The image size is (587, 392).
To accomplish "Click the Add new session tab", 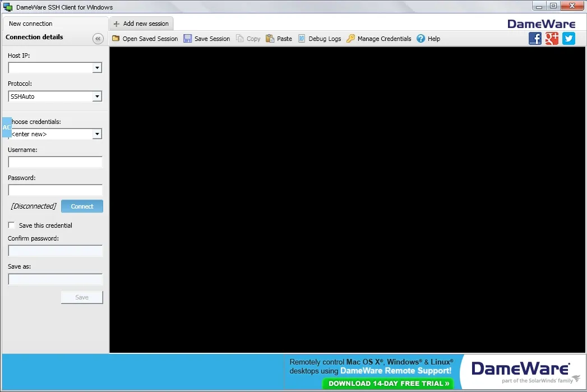I will click(141, 24).
